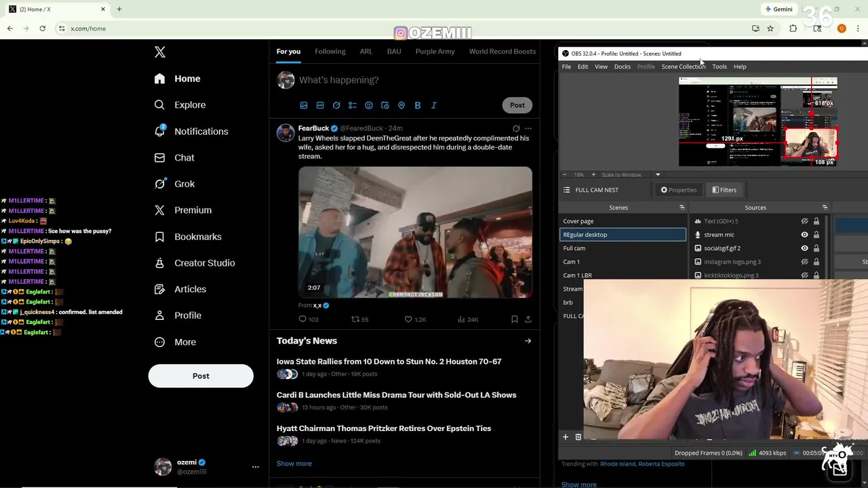Click the Gemini button in Chrome
The height and width of the screenshot is (488, 868).
pos(778,9)
